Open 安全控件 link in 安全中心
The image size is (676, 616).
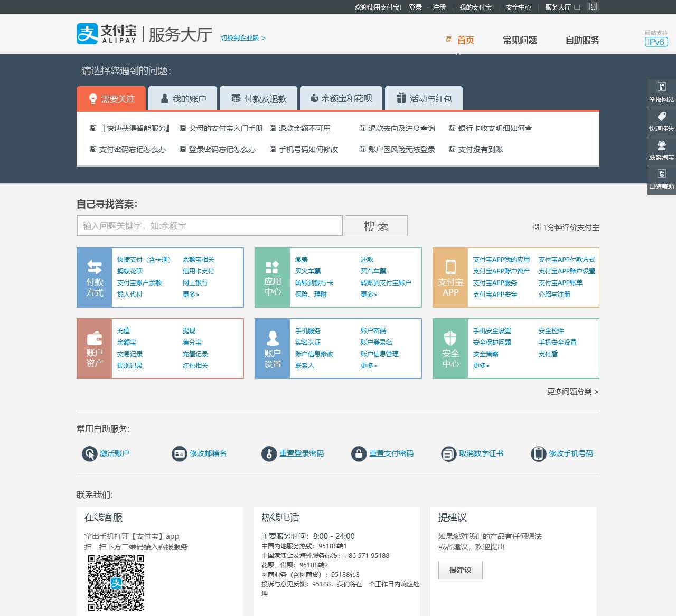click(551, 331)
